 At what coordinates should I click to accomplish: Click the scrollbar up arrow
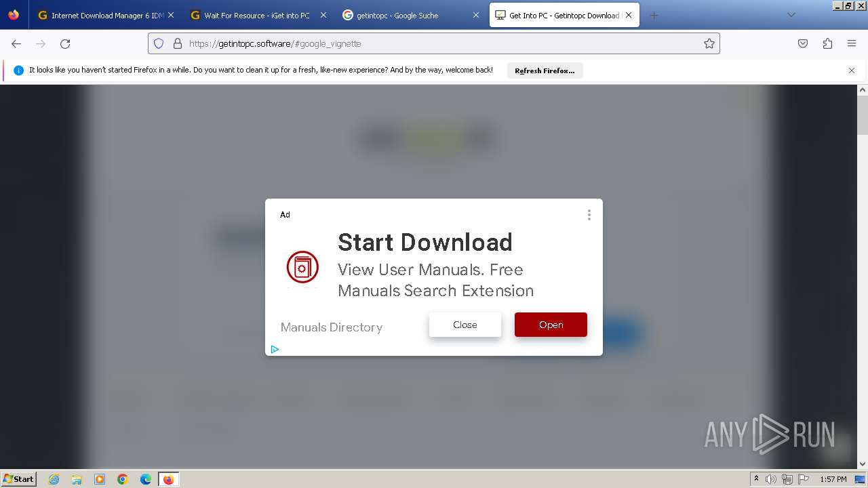(x=863, y=90)
